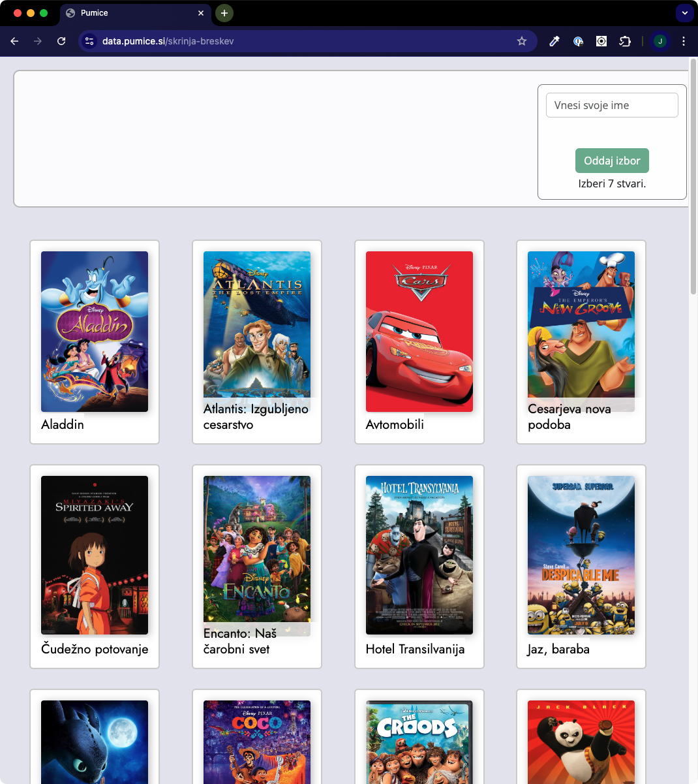Choose the black dragon and moon poster
The image size is (698, 784).
(95, 742)
